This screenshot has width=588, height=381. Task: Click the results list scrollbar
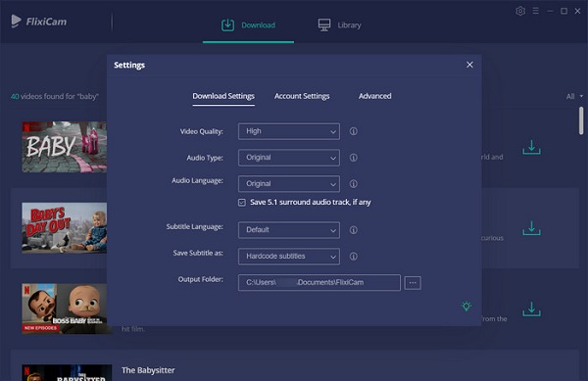click(x=581, y=120)
